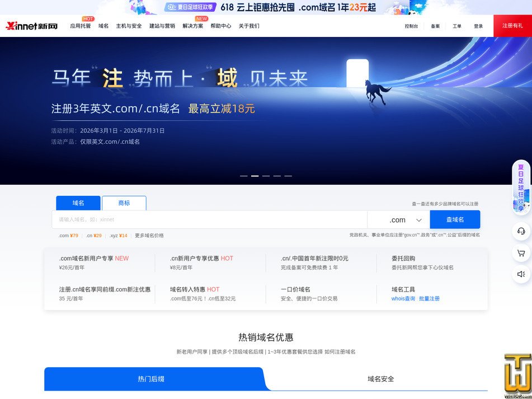The width and height of the screenshot is (532, 399).
Task: Open the 夏日足球狂欢季 floating side badge
Action: pos(521,187)
